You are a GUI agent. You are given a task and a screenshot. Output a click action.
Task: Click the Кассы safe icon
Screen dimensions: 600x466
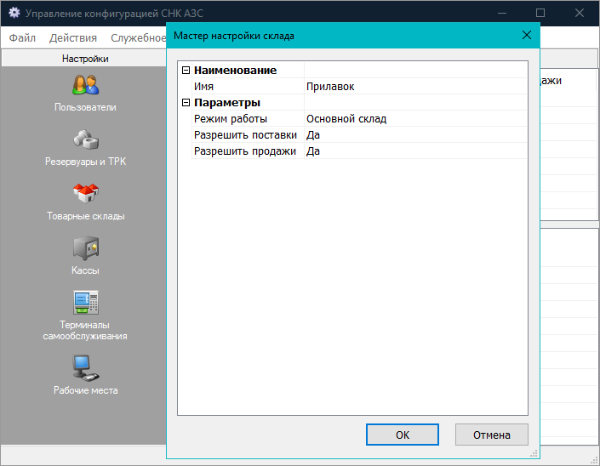click(x=85, y=247)
